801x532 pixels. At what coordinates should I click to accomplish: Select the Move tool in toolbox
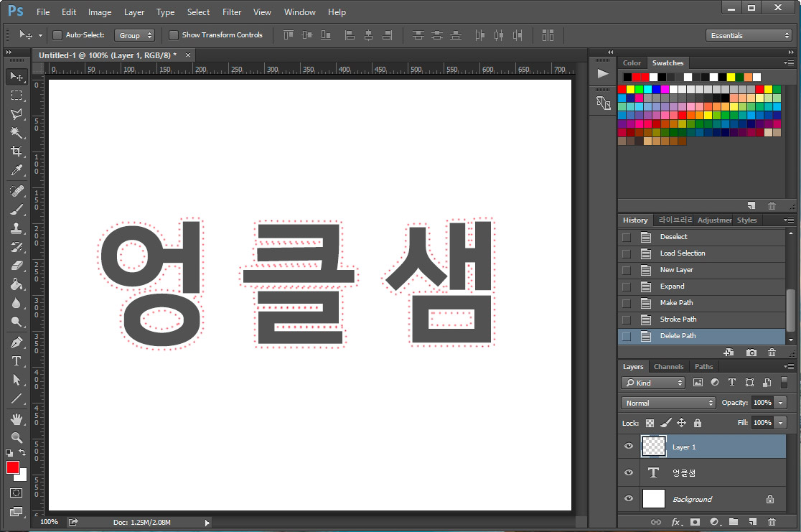17,77
